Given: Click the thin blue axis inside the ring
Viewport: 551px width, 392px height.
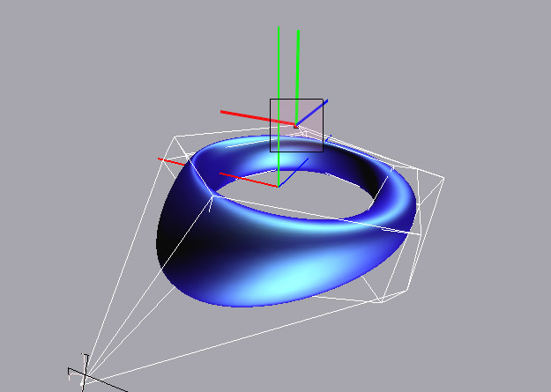Looking at the screenshot, I should (294, 171).
